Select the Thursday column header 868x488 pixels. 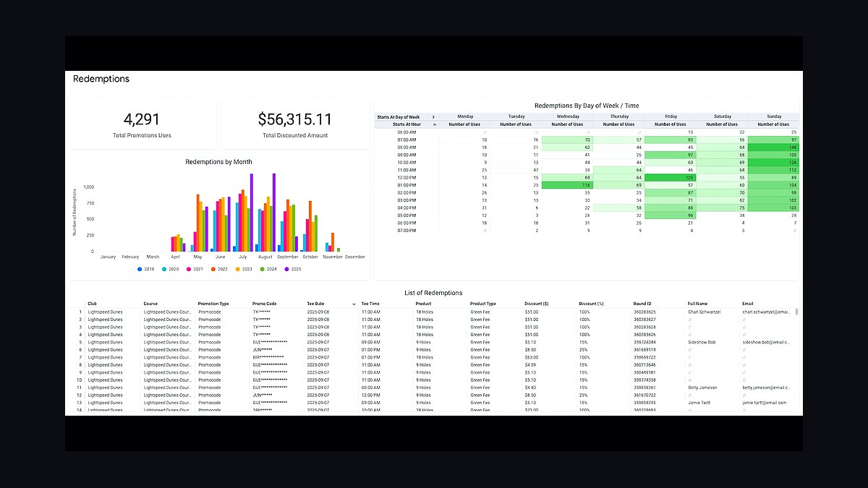pos(619,116)
